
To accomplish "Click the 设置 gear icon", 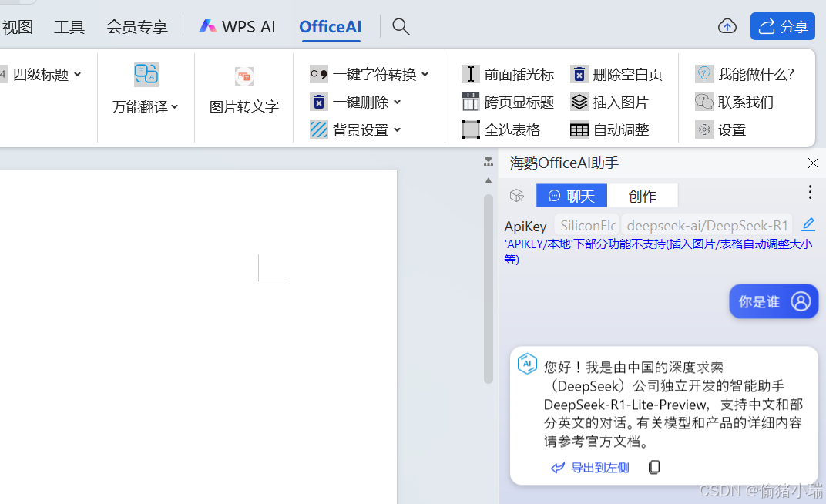I will point(703,129).
